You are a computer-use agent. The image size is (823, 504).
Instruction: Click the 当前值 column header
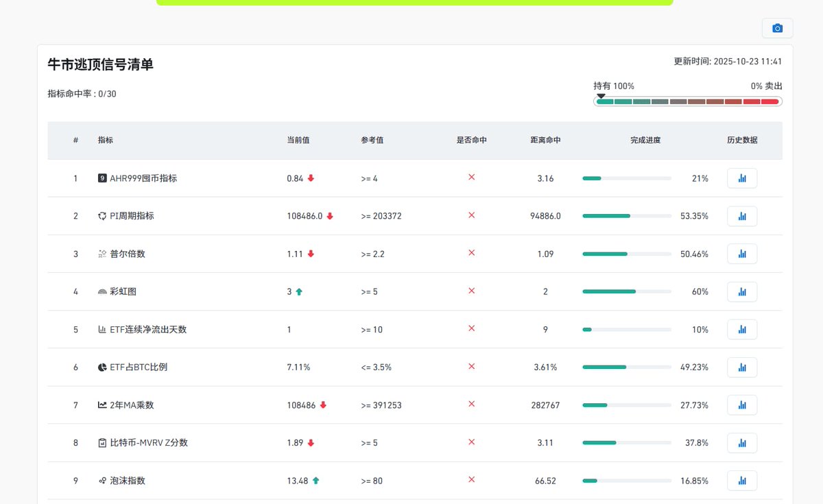click(298, 140)
